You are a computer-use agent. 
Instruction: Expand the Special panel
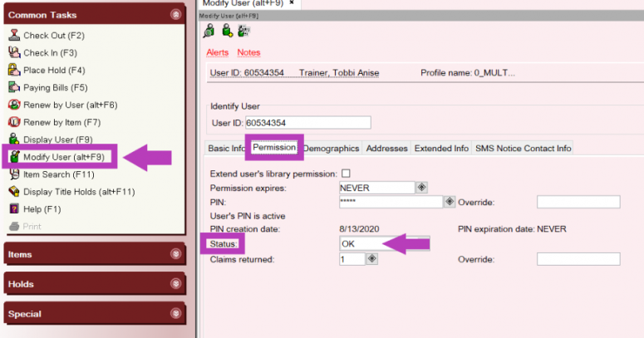[176, 313]
